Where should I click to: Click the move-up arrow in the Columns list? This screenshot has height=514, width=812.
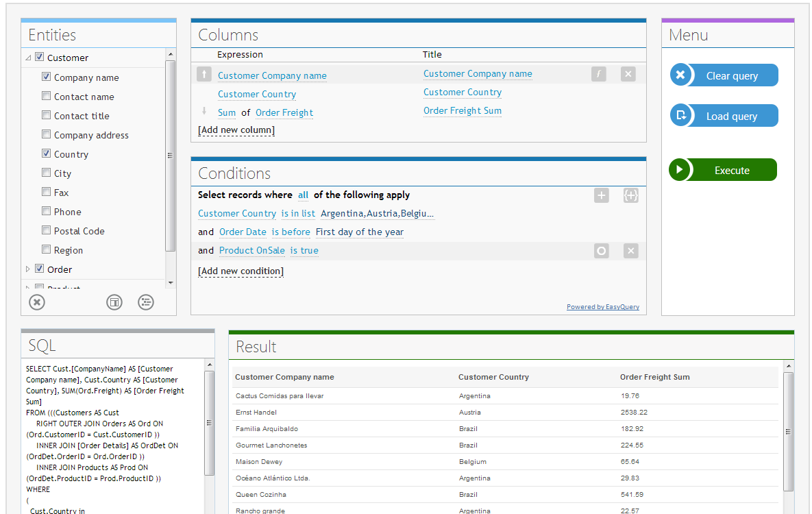(x=204, y=73)
